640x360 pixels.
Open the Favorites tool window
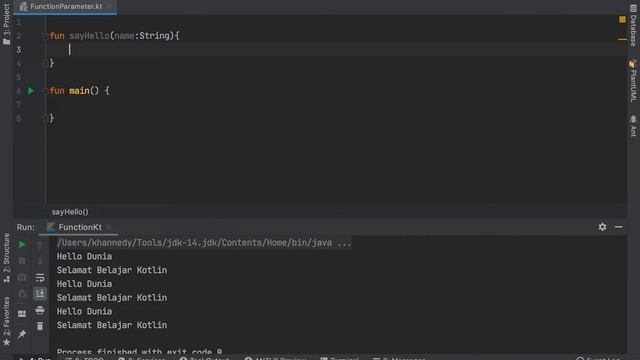point(6,321)
